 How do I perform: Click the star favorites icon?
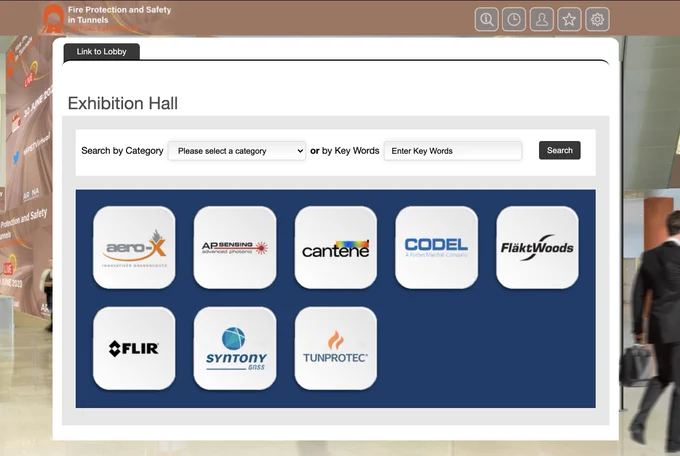tap(569, 19)
